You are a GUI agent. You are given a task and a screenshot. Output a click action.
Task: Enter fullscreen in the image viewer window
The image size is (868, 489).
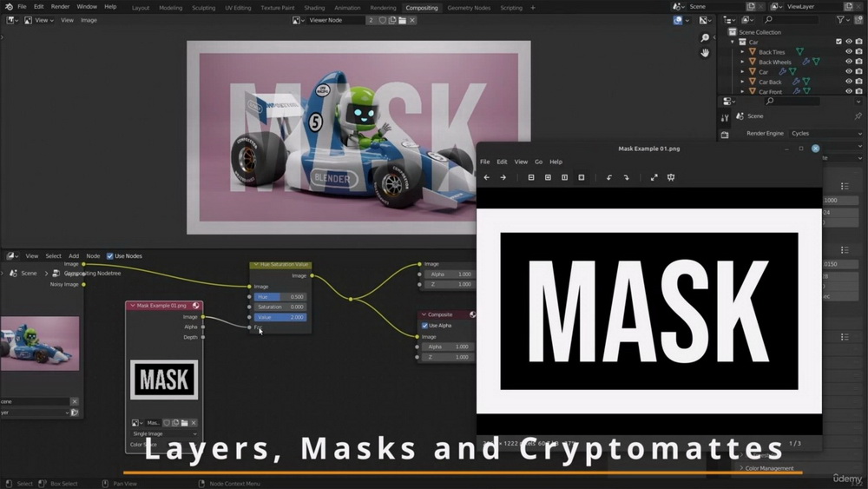click(x=654, y=178)
